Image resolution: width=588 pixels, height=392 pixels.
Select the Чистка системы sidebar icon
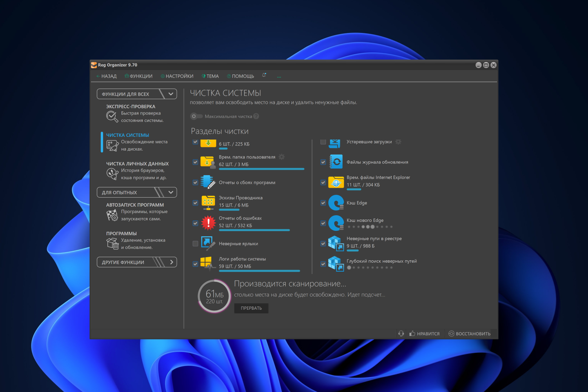coord(113,145)
